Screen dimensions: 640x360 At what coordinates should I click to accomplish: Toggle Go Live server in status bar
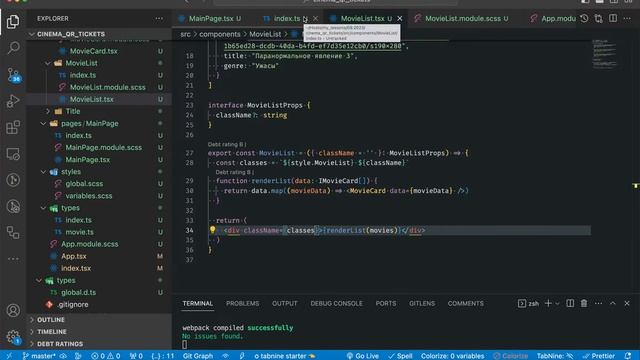[362, 356]
